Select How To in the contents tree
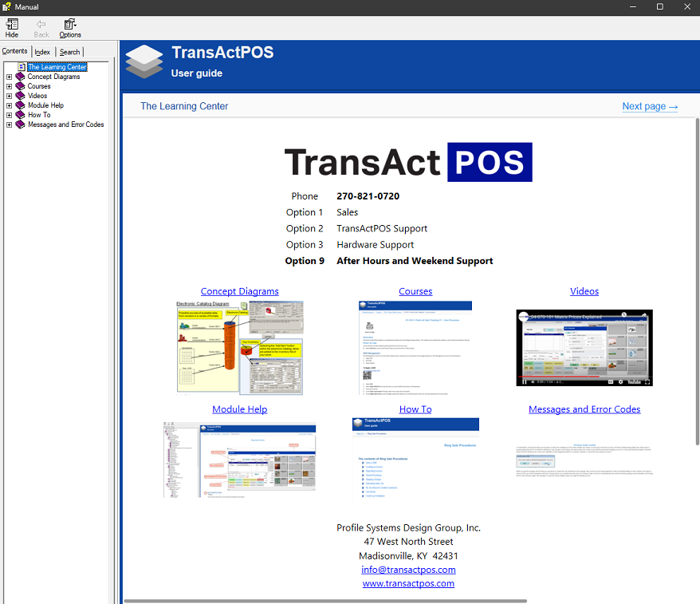The image size is (700, 604). 39,115
